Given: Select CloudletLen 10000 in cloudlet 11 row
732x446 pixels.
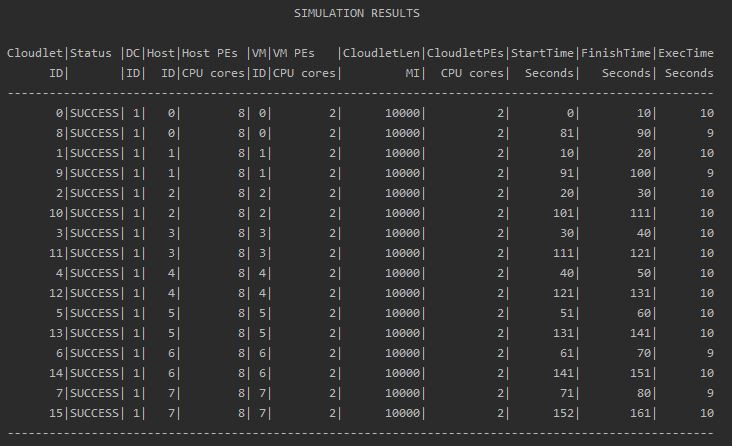Looking at the screenshot, I should point(402,253).
